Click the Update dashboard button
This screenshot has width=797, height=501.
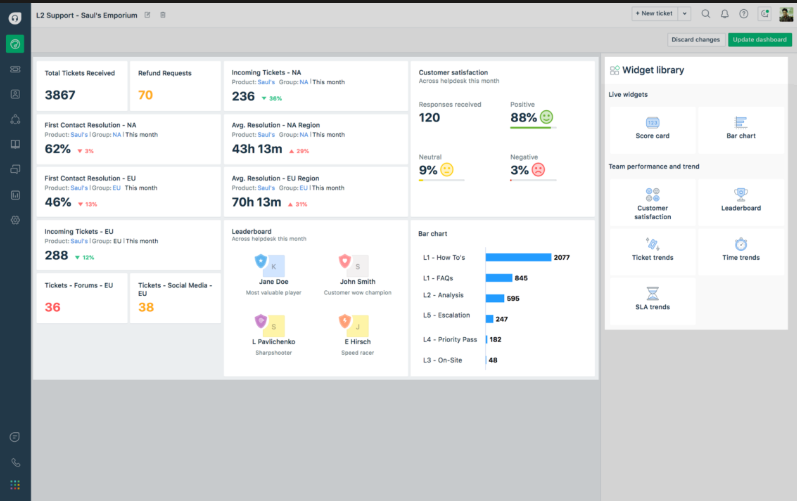(760, 40)
